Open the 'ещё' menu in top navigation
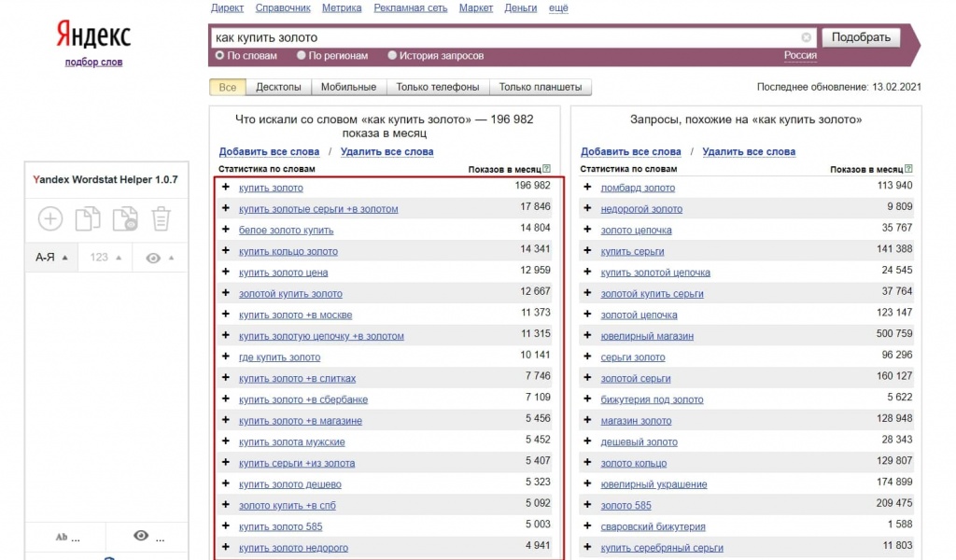 (558, 8)
